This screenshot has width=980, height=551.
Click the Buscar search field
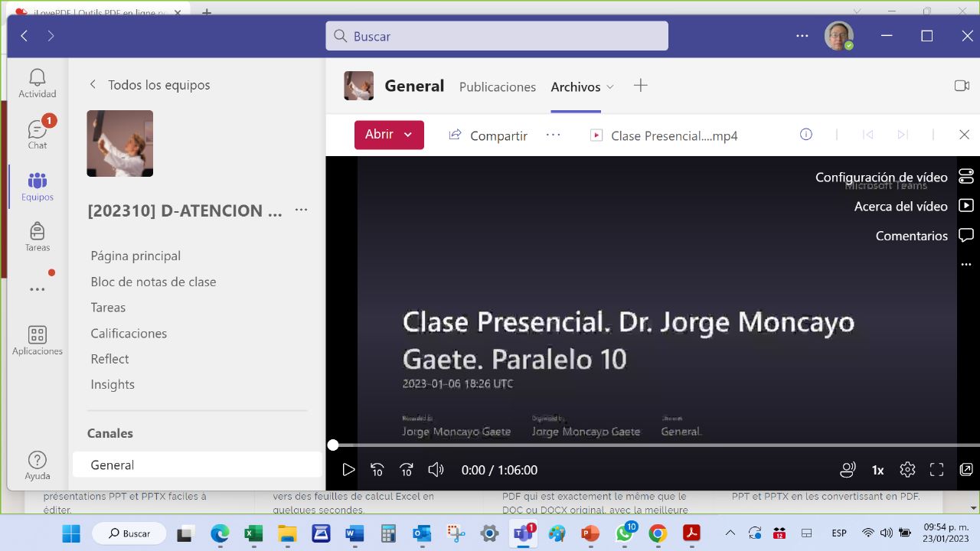(x=497, y=36)
